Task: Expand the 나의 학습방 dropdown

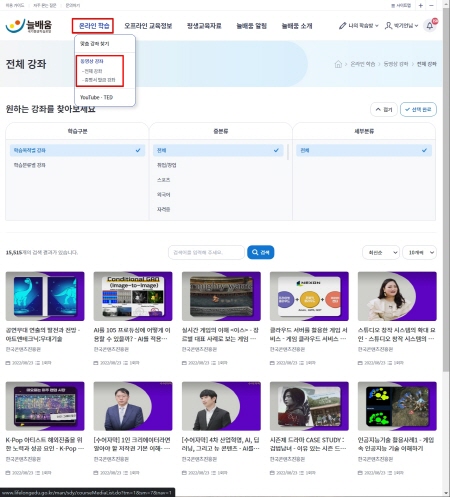Action: 363,26
